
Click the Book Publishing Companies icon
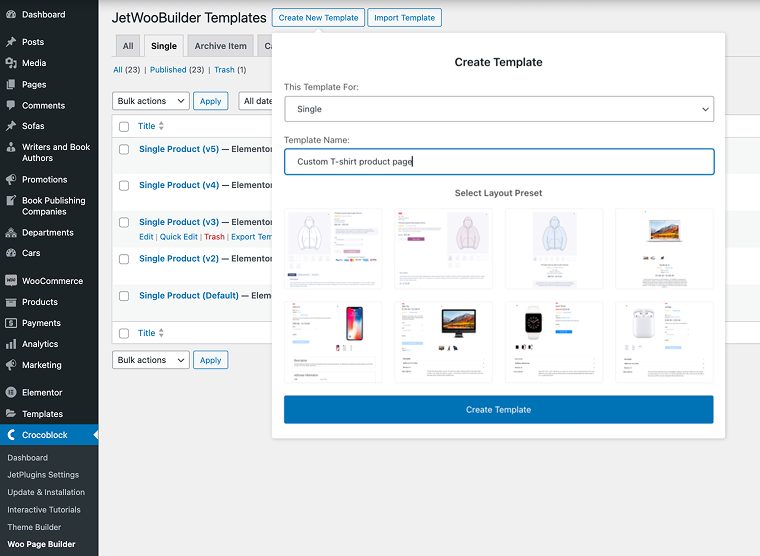pyautogui.click(x=11, y=201)
